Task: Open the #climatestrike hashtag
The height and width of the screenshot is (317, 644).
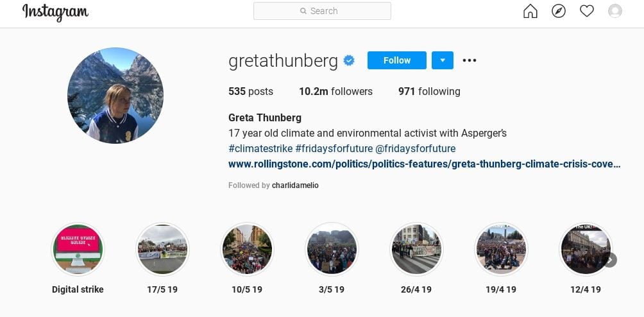Action: coord(260,148)
